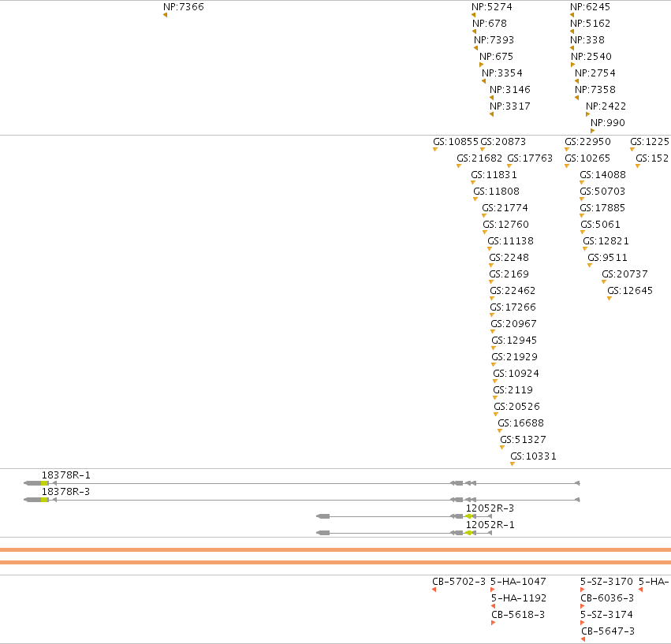This screenshot has height=644, width=671.
Task: Click the CB-5647-3 label
Action: pos(608,631)
